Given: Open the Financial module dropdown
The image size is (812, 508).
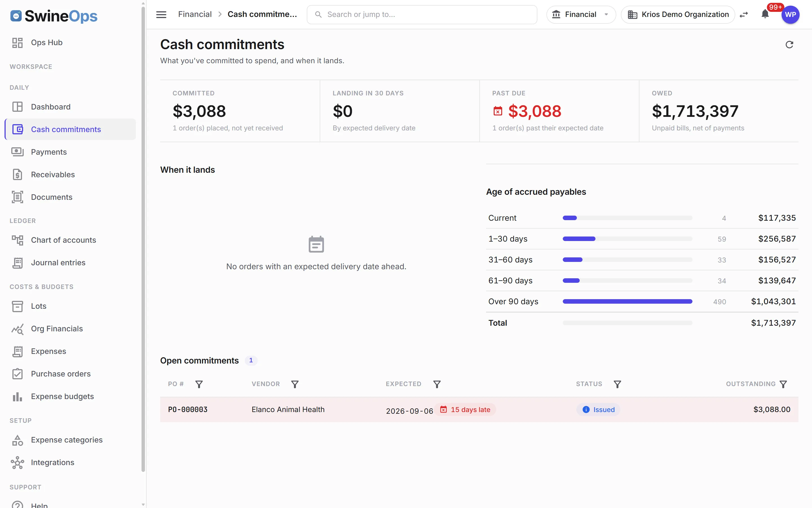Looking at the screenshot, I should coord(581,14).
